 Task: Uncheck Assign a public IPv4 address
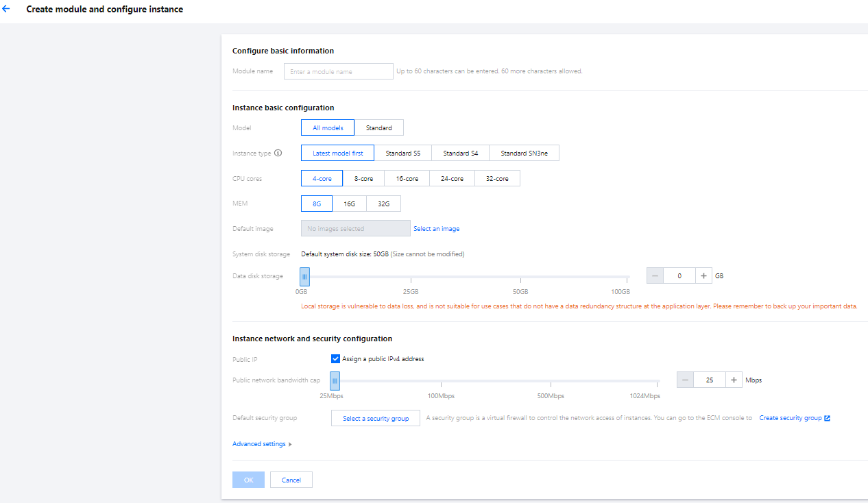click(335, 358)
